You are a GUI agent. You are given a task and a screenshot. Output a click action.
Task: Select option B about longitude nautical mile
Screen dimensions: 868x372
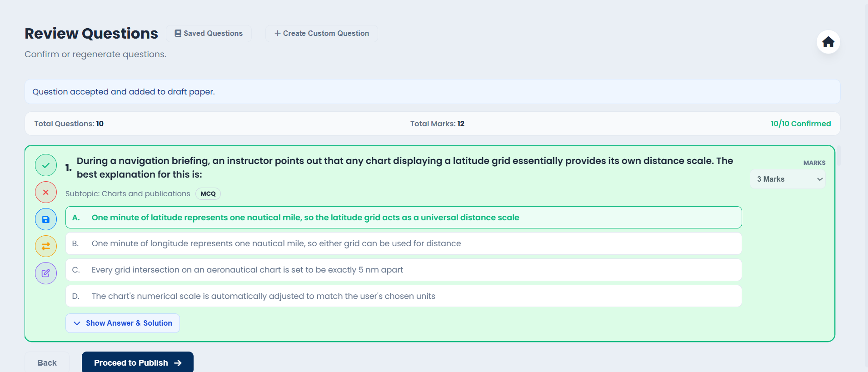pyautogui.click(x=403, y=244)
